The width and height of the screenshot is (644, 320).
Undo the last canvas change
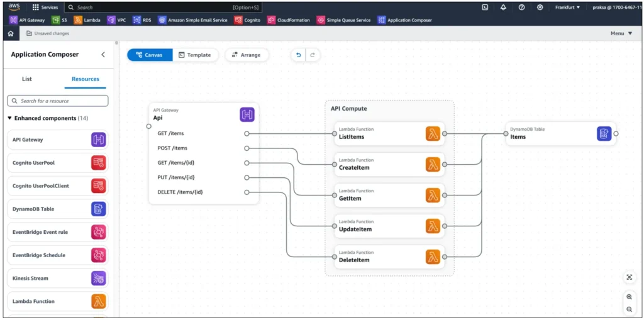(299, 55)
